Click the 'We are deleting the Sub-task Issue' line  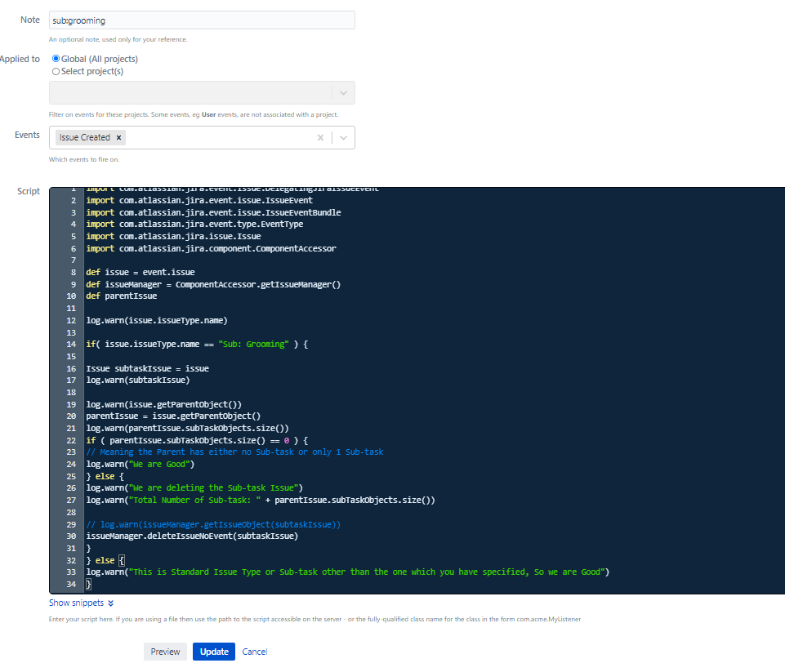194,487
